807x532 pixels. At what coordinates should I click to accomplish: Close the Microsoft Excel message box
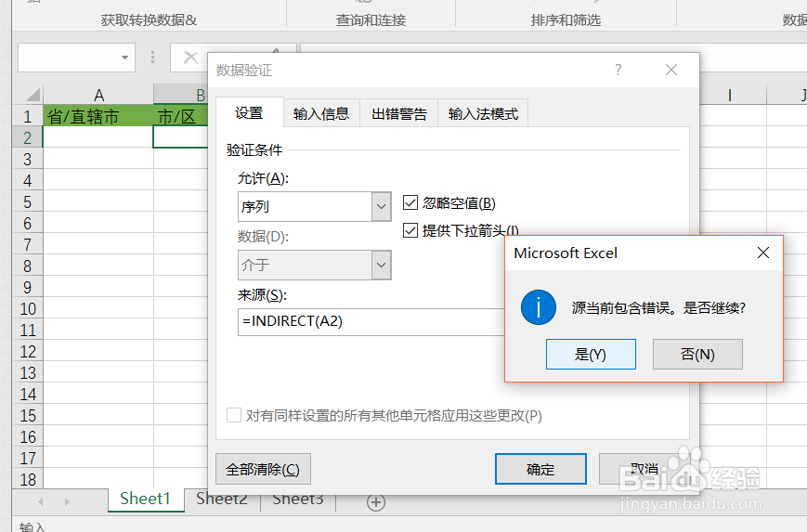[x=763, y=253]
